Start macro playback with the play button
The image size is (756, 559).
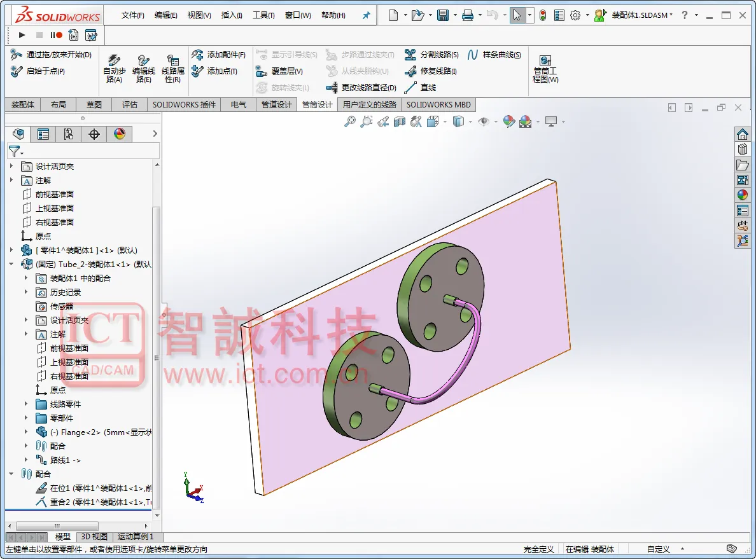click(22, 35)
